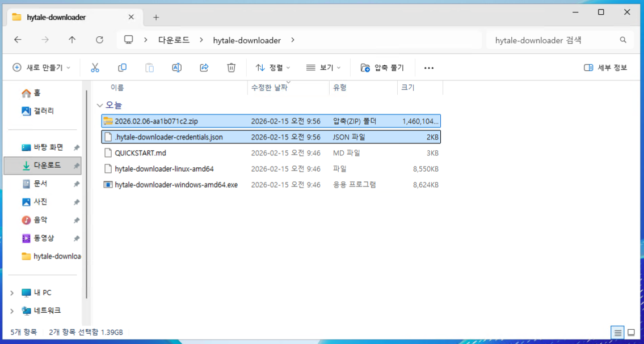The image size is (644, 344).
Task: Sort by the 이름 column header
Action: click(117, 87)
